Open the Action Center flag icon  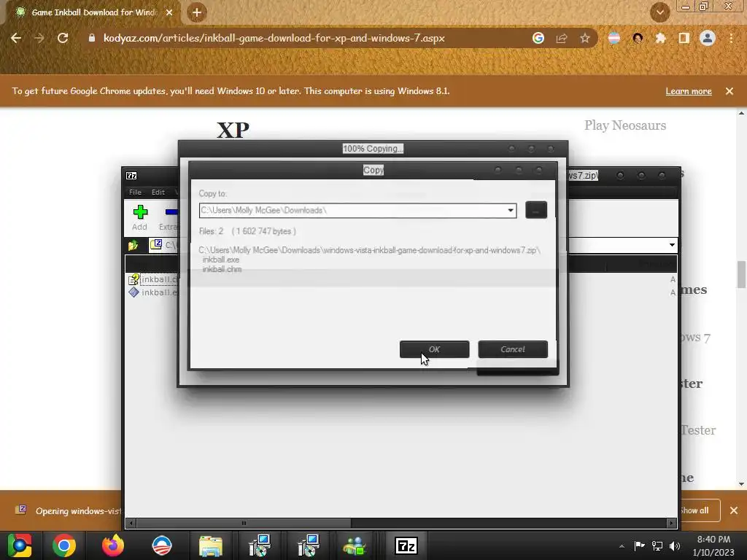(639, 545)
